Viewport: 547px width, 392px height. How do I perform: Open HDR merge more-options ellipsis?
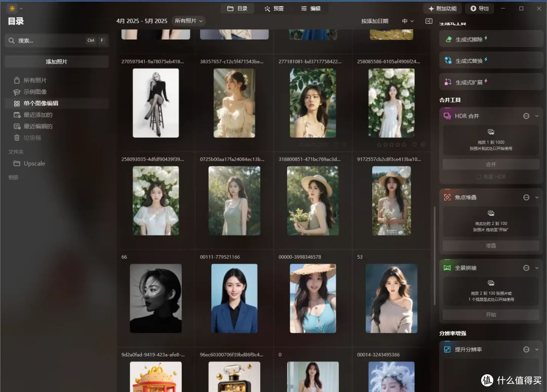pos(526,116)
